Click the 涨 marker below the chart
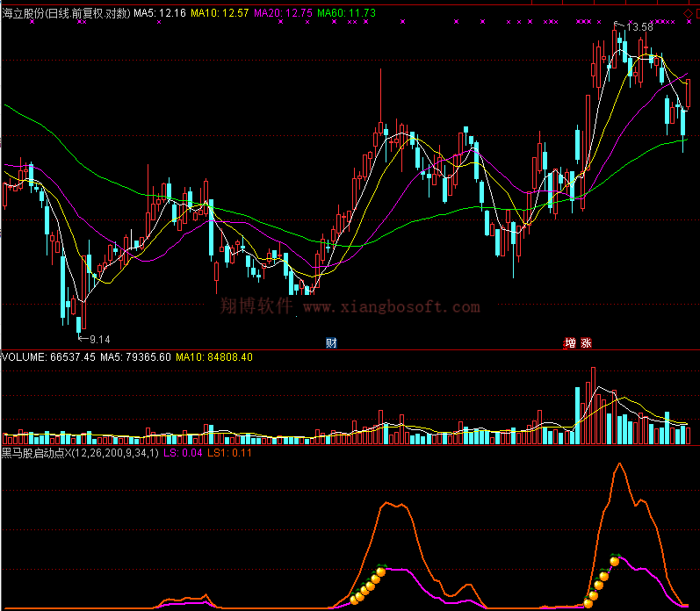 pos(586,342)
